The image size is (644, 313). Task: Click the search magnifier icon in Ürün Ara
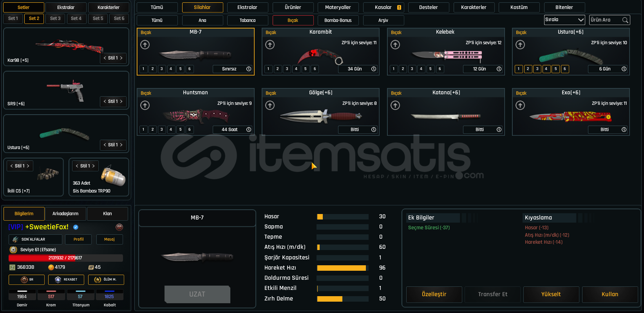(625, 20)
